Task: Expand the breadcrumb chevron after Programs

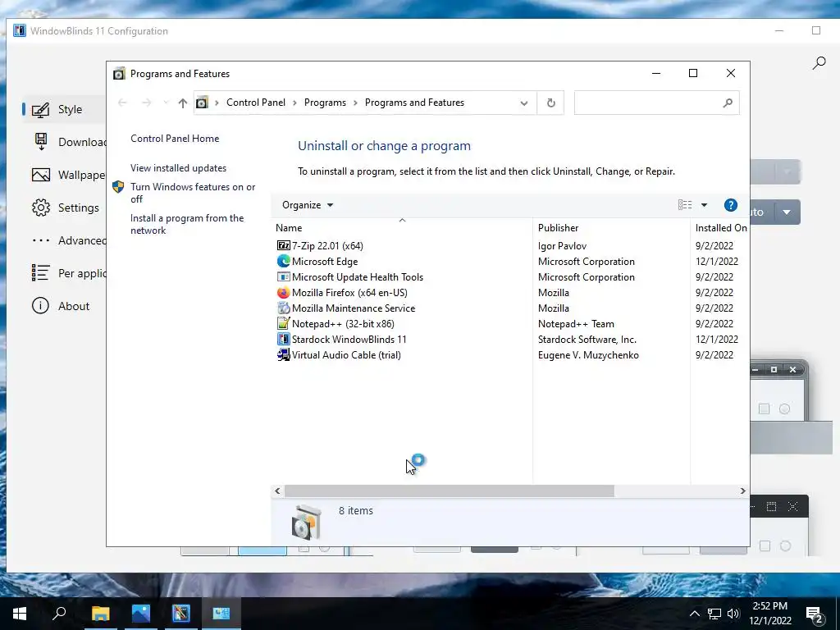Action: pyautogui.click(x=355, y=103)
